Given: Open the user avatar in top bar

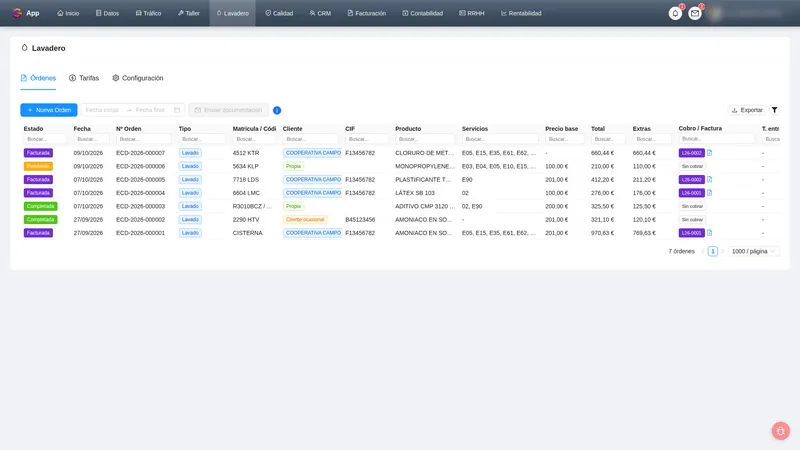Looking at the screenshot, I should tap(716, 13).
